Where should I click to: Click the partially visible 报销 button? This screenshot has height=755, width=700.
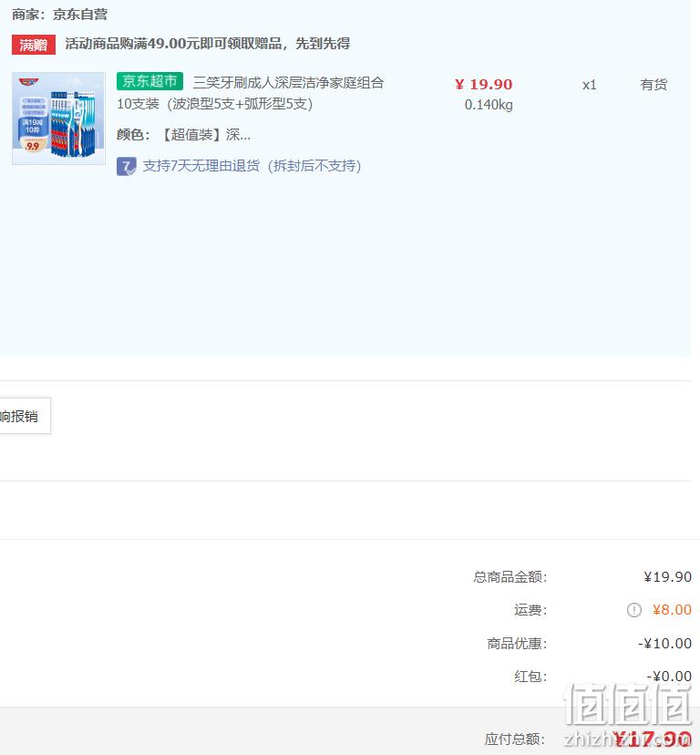pyautogui.click(x=25, y=416)
